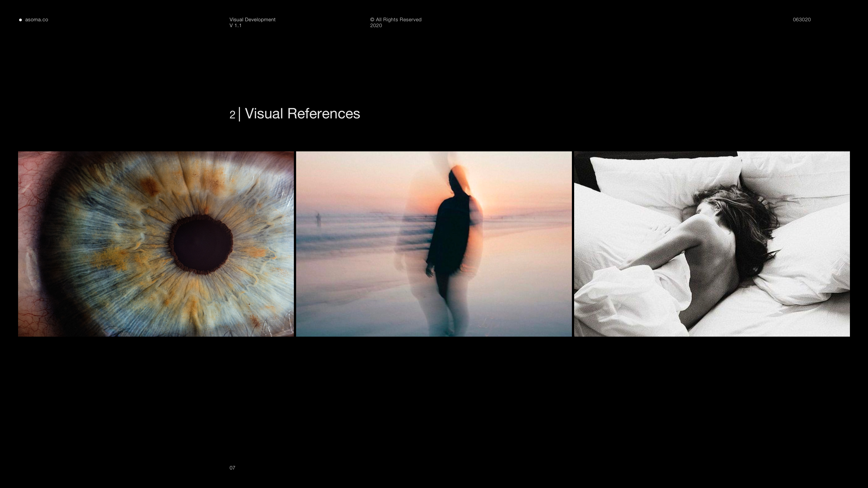
Task: Select the V 1.1 version label
Action: 235,26
